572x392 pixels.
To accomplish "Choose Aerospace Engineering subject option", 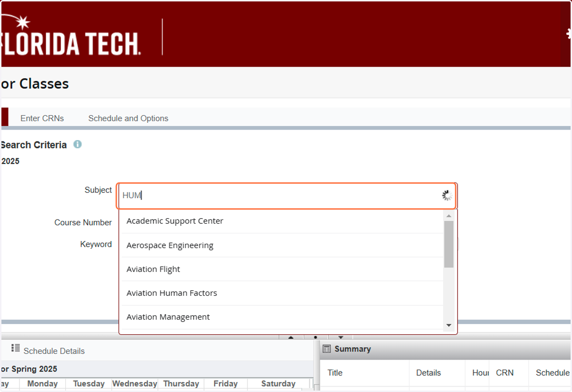I will pos(282,245).
